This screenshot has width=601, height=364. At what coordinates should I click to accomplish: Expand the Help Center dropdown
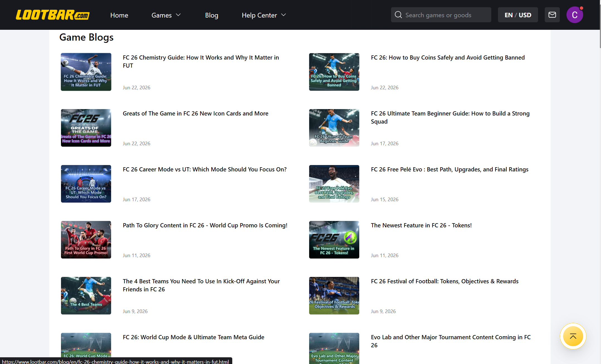click(264, 15)
